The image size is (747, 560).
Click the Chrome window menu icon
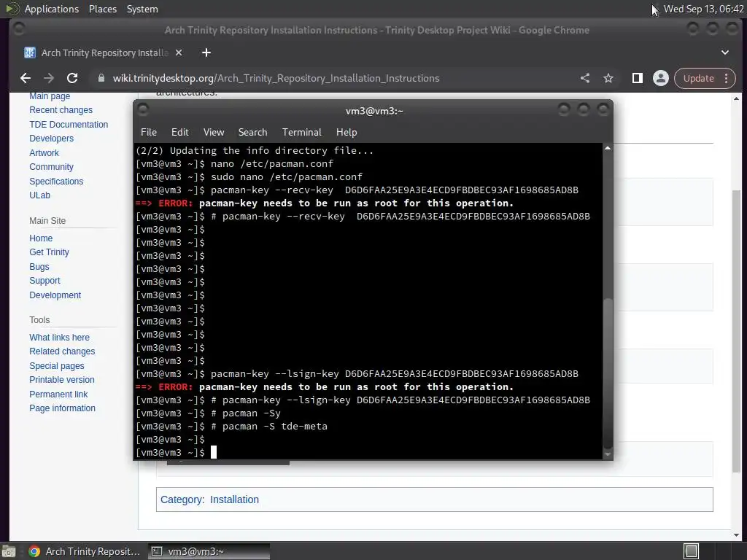click(19, 29)
